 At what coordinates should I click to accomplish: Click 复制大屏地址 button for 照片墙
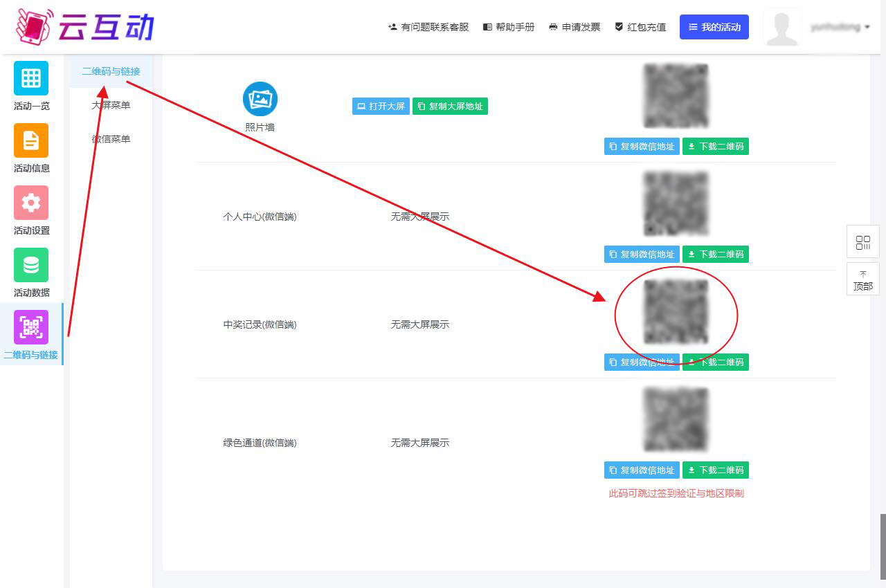[x=450, y=107]
